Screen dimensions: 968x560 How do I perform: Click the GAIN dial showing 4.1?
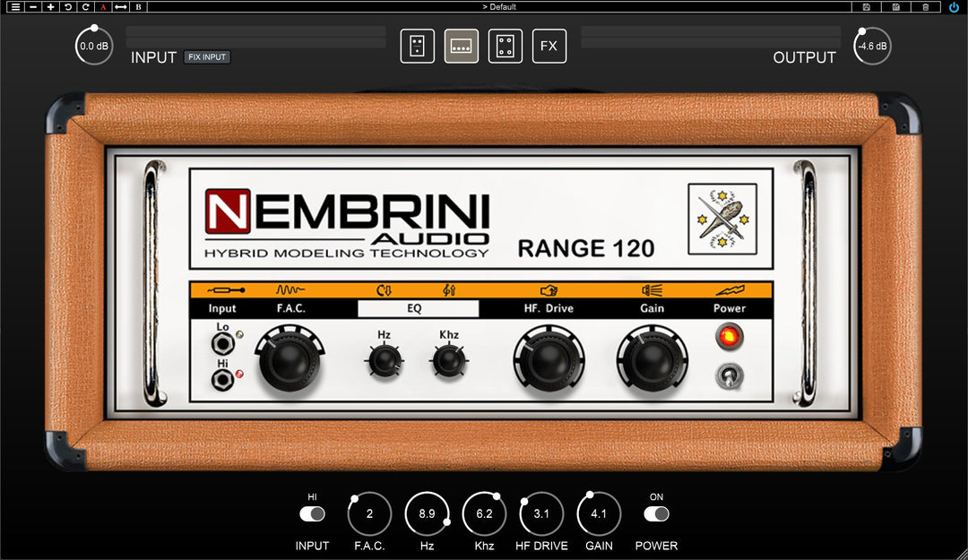(x=599, y=513)
